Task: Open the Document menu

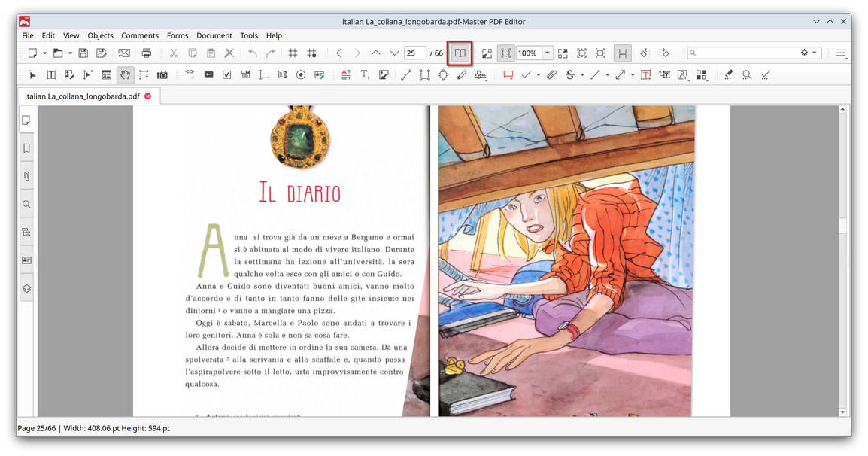Action: pyautogui.click(x=214, y=35)
